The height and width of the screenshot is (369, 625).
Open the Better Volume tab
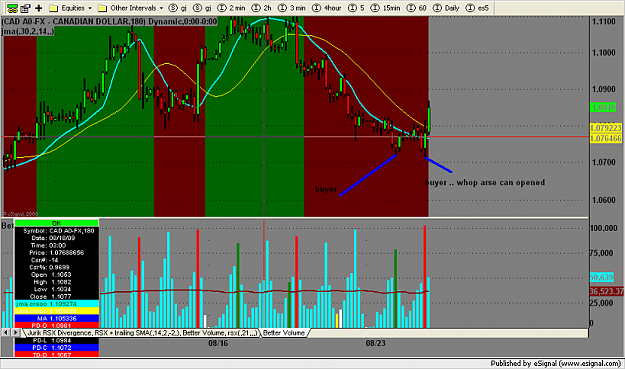point(284,333)
